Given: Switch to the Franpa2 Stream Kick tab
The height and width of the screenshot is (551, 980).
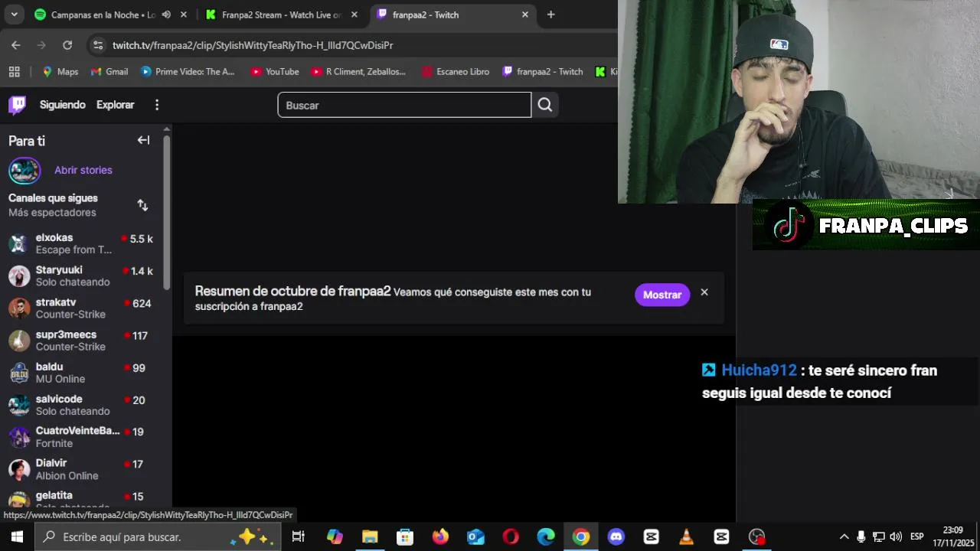Looking at the screenshot, I should coord(281,15).
